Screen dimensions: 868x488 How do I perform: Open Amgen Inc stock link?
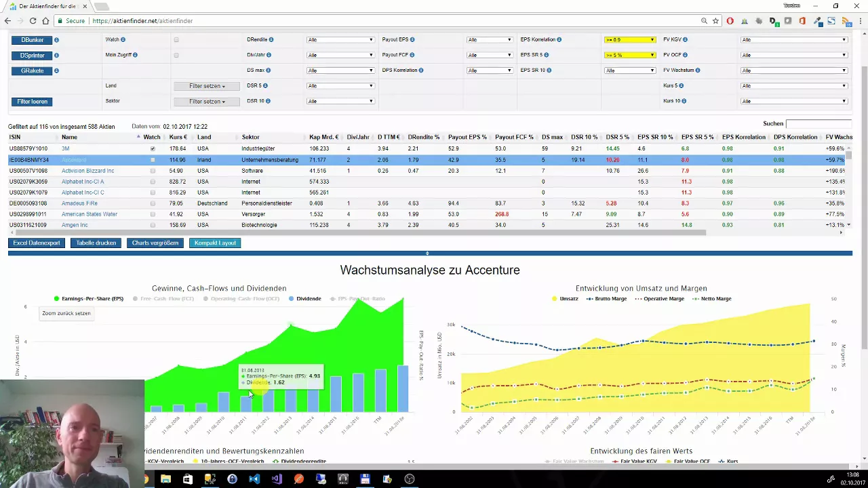(x=75, y=225)
